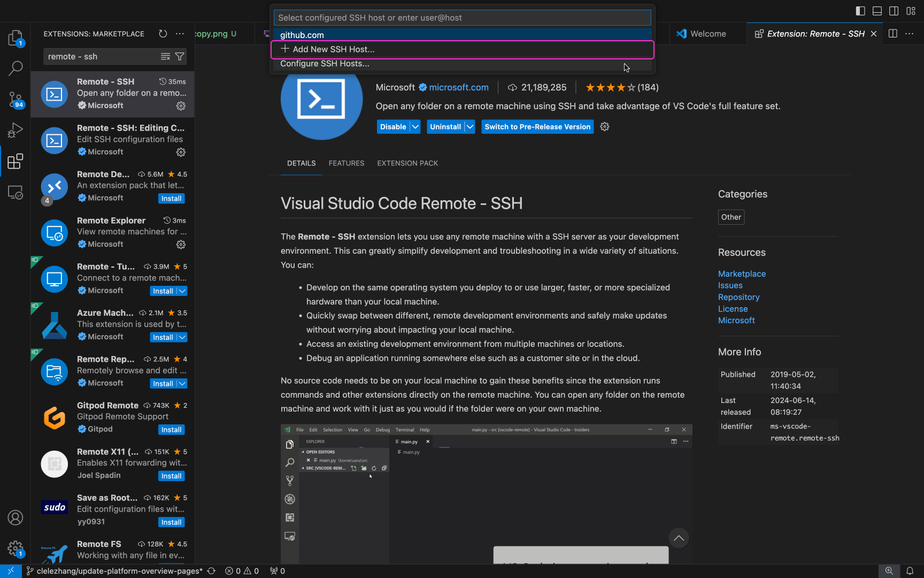Viewport: 924px width, 578px height.
Task: Open Source Control view with 94 badge
Action: tap(15, 99)
